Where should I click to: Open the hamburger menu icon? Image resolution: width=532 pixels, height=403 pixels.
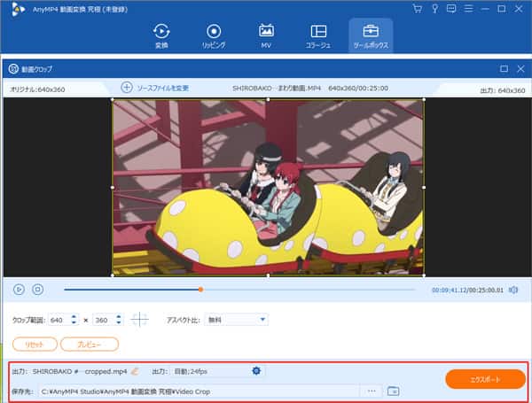[468, 9]
